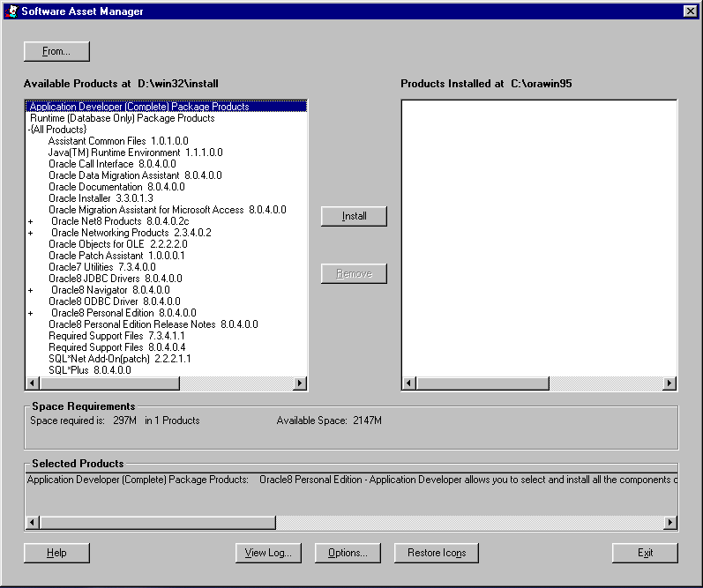Click the From... button
Viewport: 703px width, 588px height.
click(56, 51)
